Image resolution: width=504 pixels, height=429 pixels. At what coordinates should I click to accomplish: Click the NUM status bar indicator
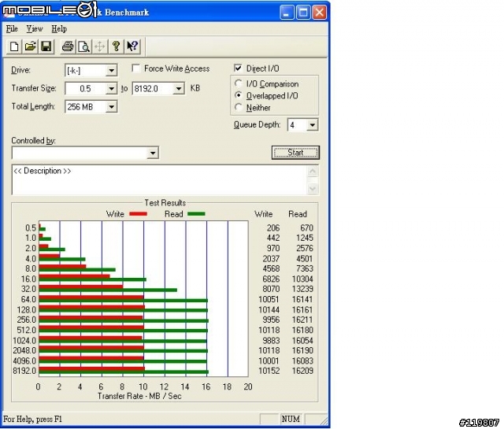click(291, 419)
